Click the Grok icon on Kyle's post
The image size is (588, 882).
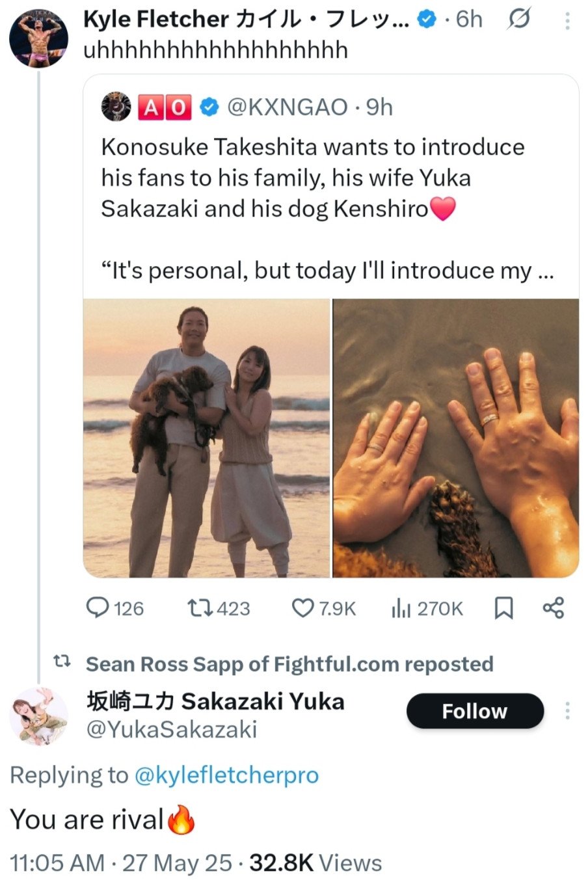518,20
